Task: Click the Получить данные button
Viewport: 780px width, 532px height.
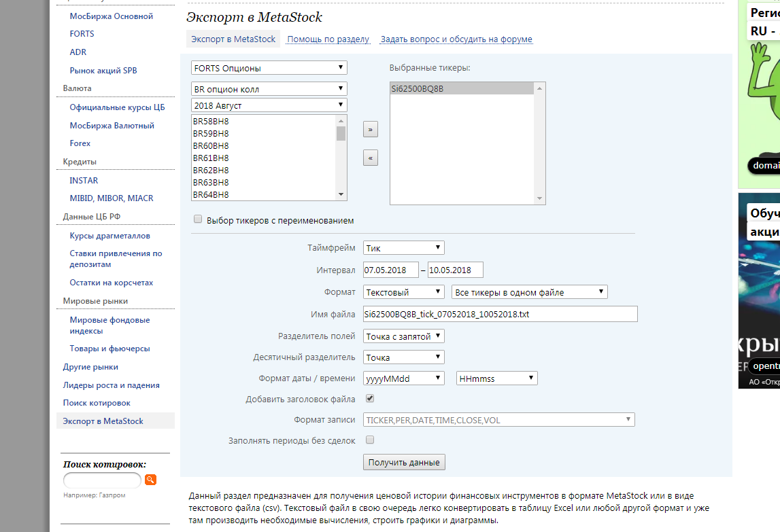Action: click(404, 462)
